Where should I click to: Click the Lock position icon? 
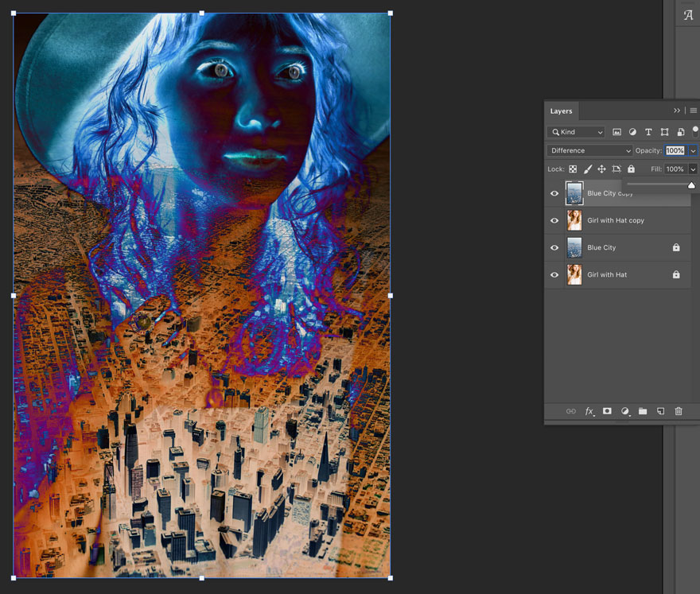tap(601, 169)
